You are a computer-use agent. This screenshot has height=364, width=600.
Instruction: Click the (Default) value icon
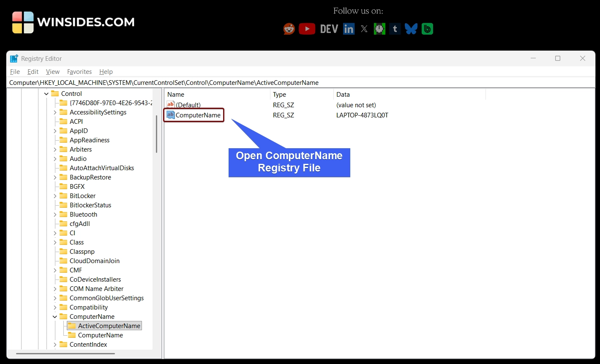click(170, 104)
